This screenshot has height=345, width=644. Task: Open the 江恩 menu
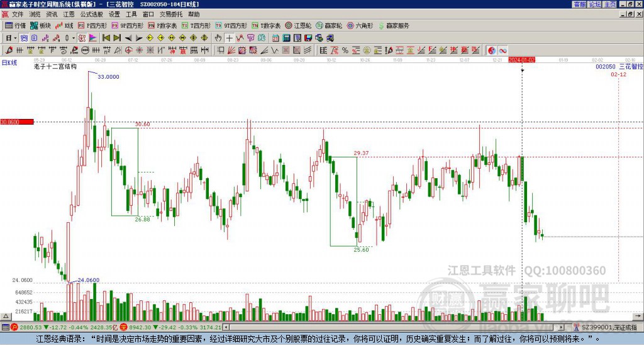pyautogui.click(x=69, y=14)
